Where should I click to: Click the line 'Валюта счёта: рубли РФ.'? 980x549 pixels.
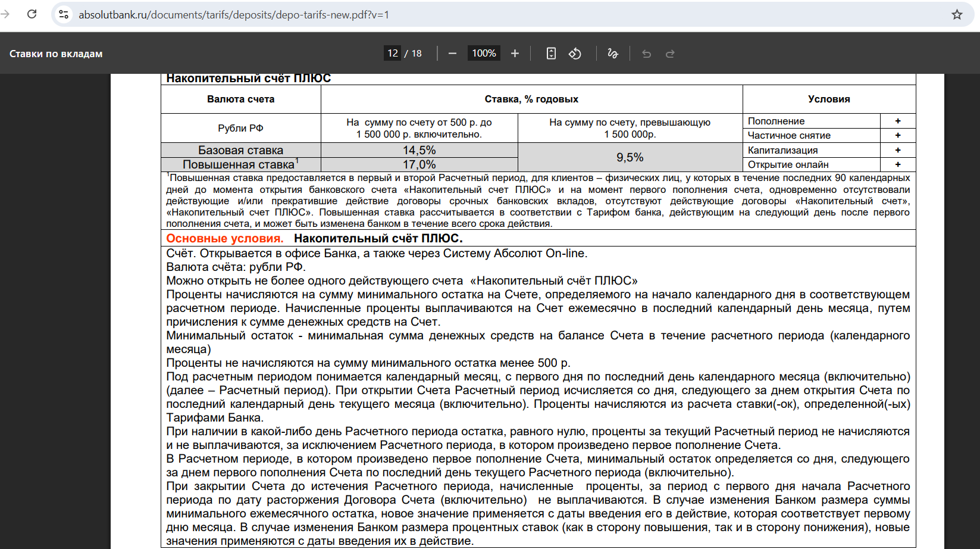[236, 267]
